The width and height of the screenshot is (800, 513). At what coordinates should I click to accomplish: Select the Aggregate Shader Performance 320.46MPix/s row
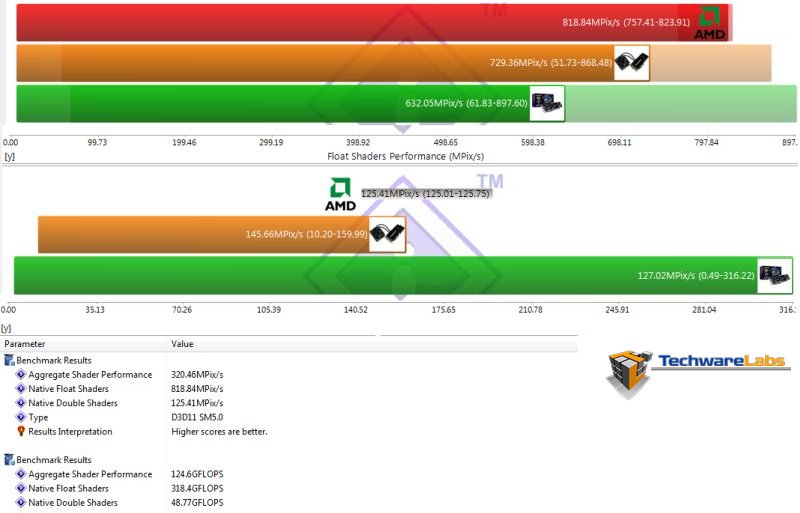(x=290, y=375)
